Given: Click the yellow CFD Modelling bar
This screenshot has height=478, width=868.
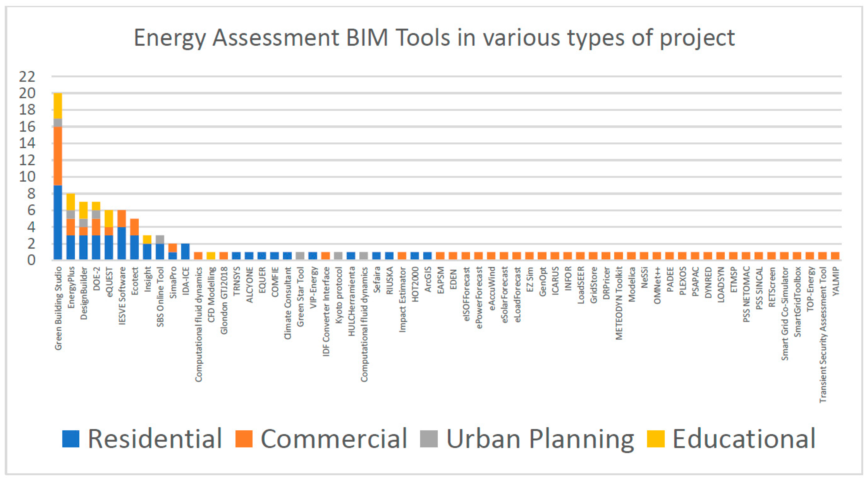Looking at the screenshot, I should tap(211, 256).
